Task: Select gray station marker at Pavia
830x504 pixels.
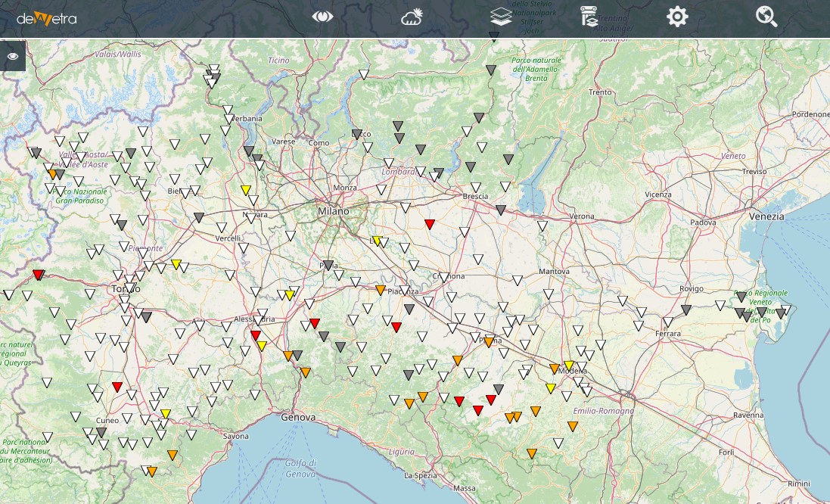Action: point(328,265)
